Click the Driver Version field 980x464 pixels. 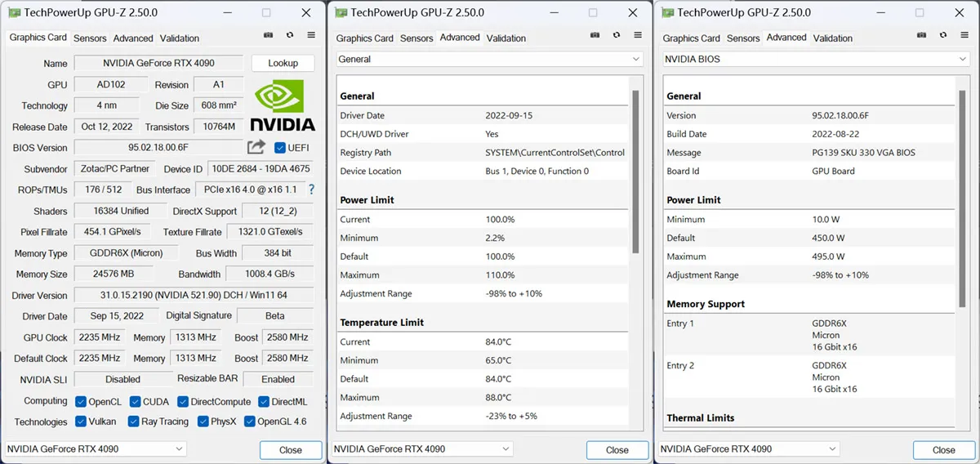tap(194, 295)
